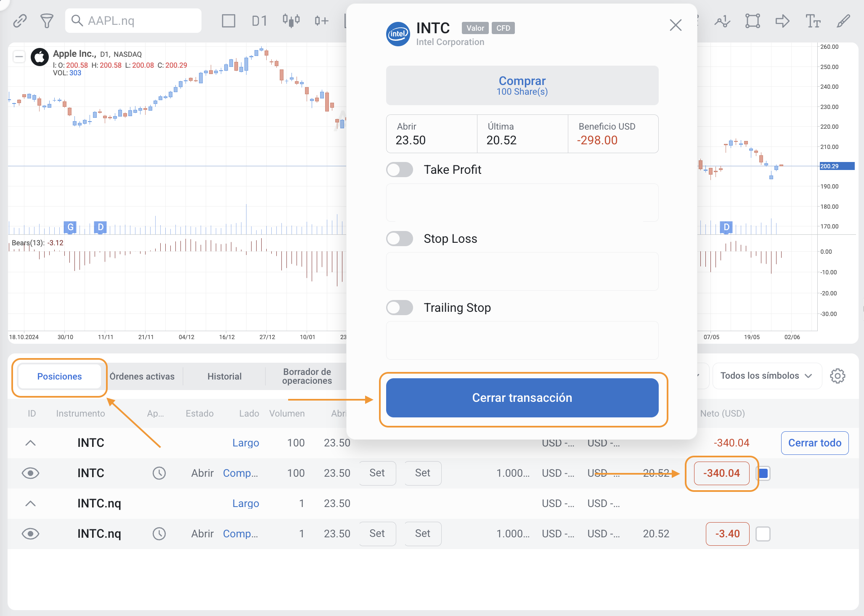
Task: Select the candlestick chart type icon
Action: tap(291, 20)
